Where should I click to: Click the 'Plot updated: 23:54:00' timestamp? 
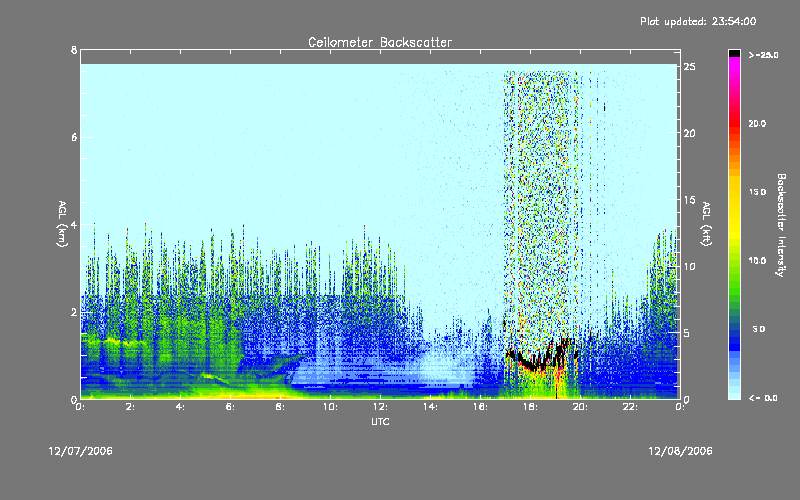(x=698, y=21)
